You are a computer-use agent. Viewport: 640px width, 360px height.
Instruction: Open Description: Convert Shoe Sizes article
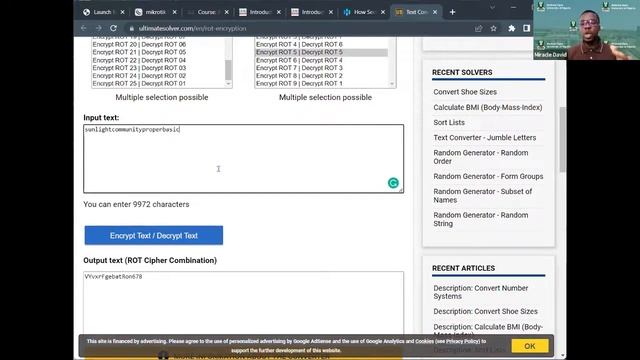pos(485,311)
